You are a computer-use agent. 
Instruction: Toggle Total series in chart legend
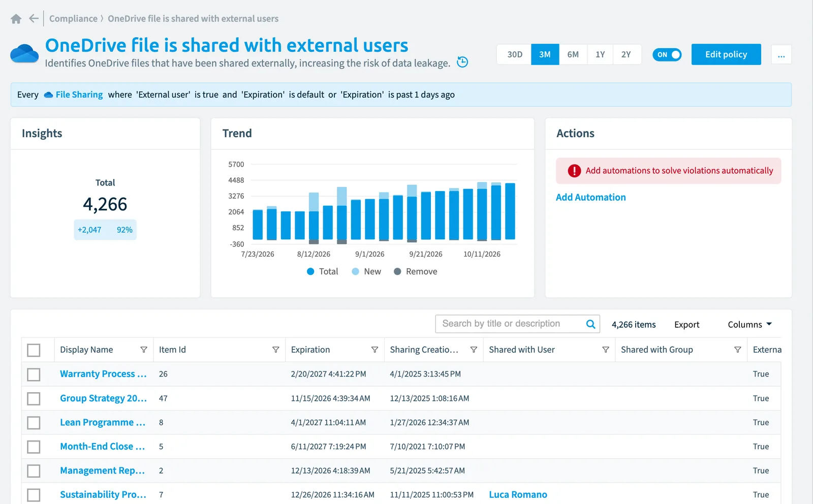322,271
